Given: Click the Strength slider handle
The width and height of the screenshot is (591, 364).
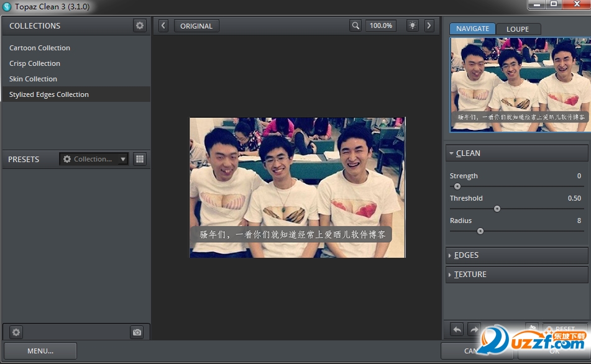Looking at the screenshot, I should pos(457,186).
